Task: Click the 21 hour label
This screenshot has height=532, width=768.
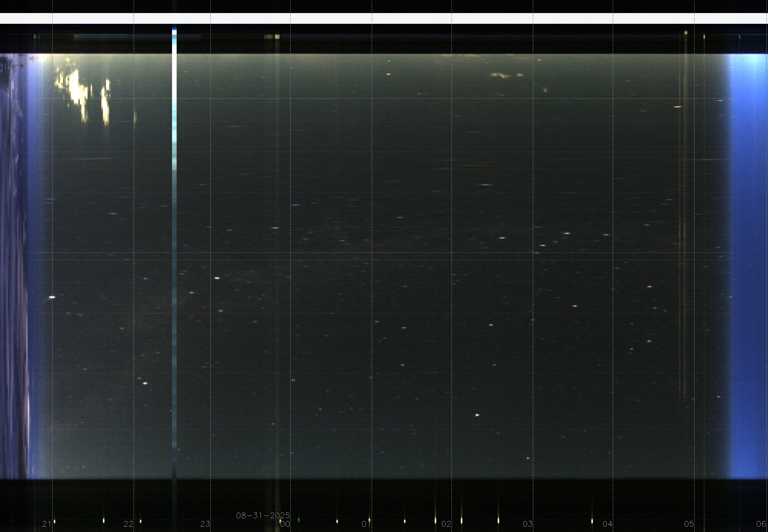Action: (46, 524)
